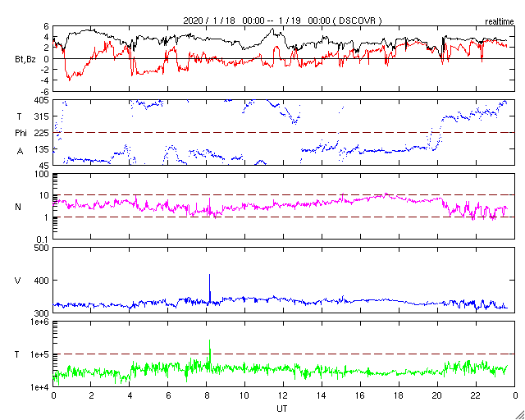Viewport: 525px width, 420px height.
Task: Click the "-6" tick on the Bt,Bz axis
Action: (44, 91)
